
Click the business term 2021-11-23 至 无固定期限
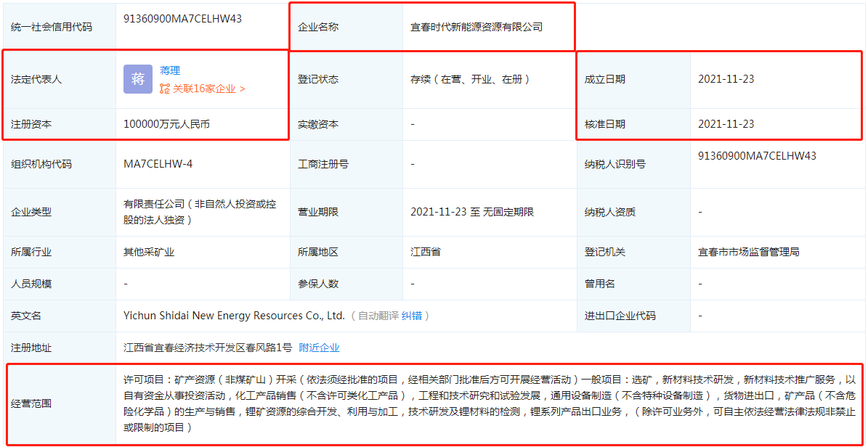click(472, 212)
